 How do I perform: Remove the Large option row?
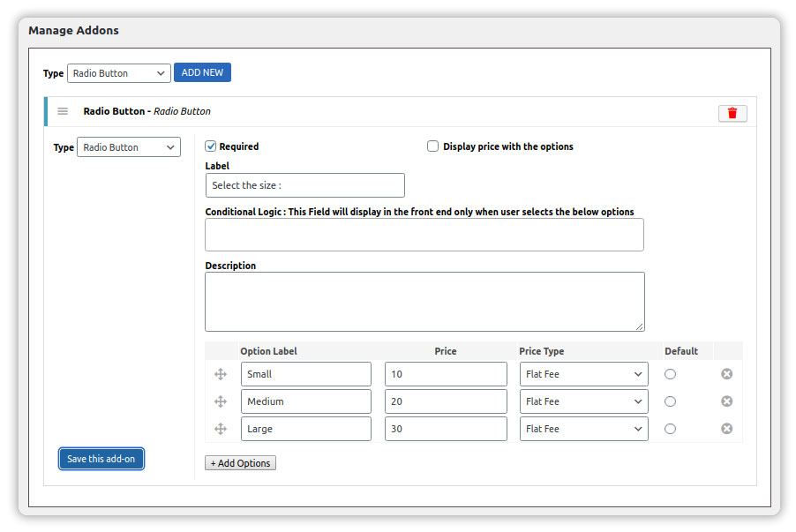726,429
